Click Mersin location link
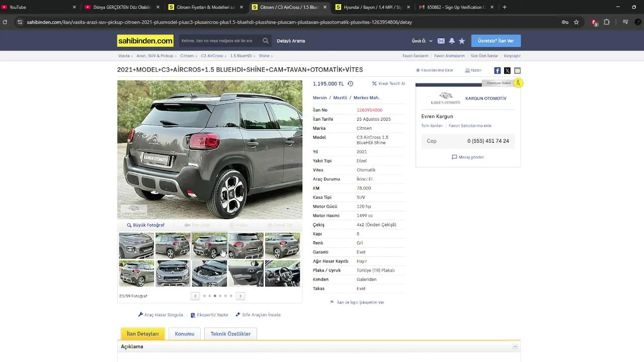 [x=320, y=98]
